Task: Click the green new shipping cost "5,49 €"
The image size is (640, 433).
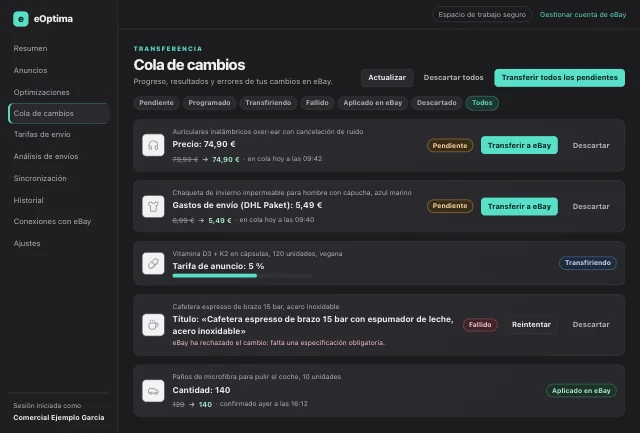Action: click(220, 220)
